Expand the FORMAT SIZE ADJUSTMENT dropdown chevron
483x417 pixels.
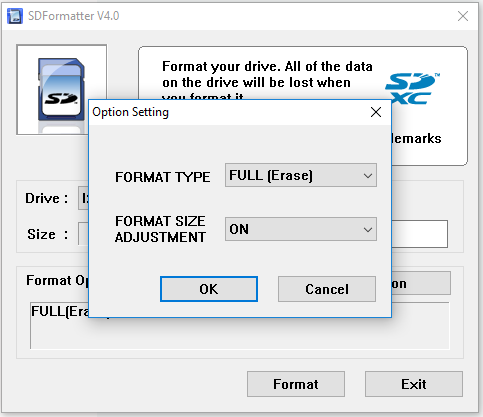(x=368, y=229)
